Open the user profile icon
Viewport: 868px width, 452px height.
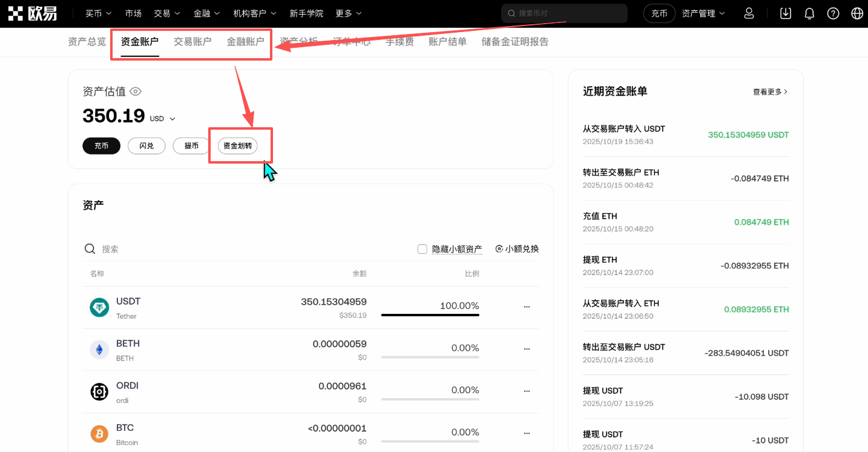[x=749, y=13]
